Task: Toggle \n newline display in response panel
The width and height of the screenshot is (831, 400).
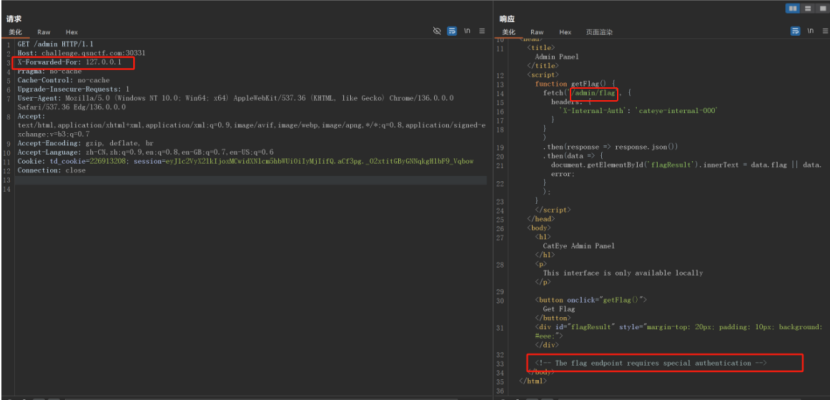Action: click(810, 31)
